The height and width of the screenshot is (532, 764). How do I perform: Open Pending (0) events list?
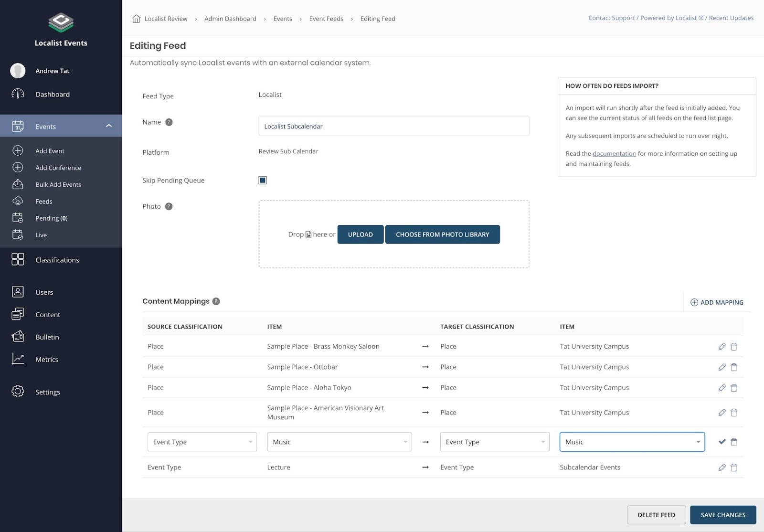tap(52, 218)
